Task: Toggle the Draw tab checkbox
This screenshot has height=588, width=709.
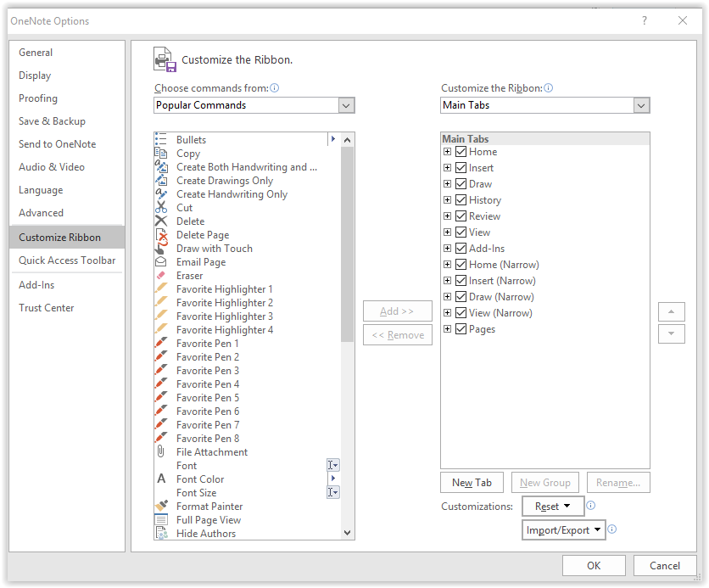Action: [x=461, y=183]
